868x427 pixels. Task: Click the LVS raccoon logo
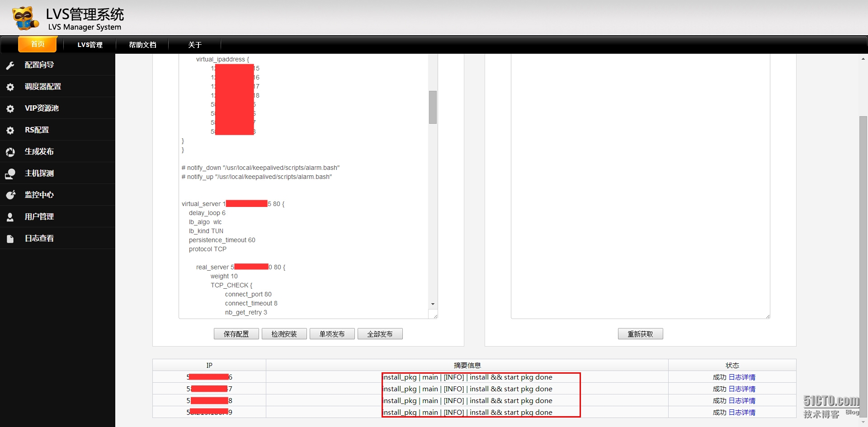point(24,18)
